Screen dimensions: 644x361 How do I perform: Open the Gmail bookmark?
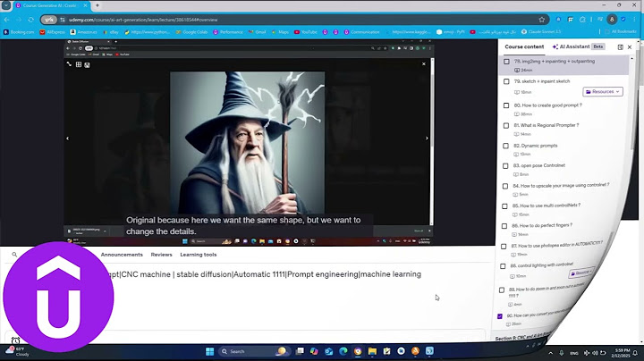pos(257,32)
